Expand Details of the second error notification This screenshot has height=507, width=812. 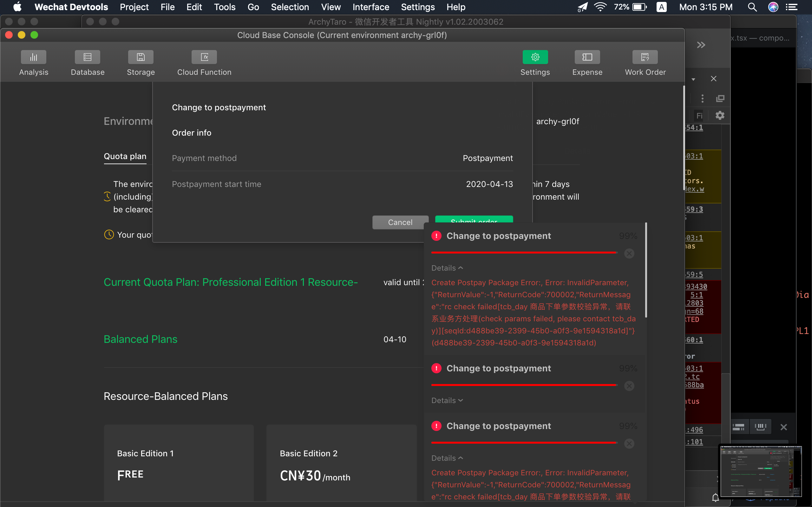[447, 400]
